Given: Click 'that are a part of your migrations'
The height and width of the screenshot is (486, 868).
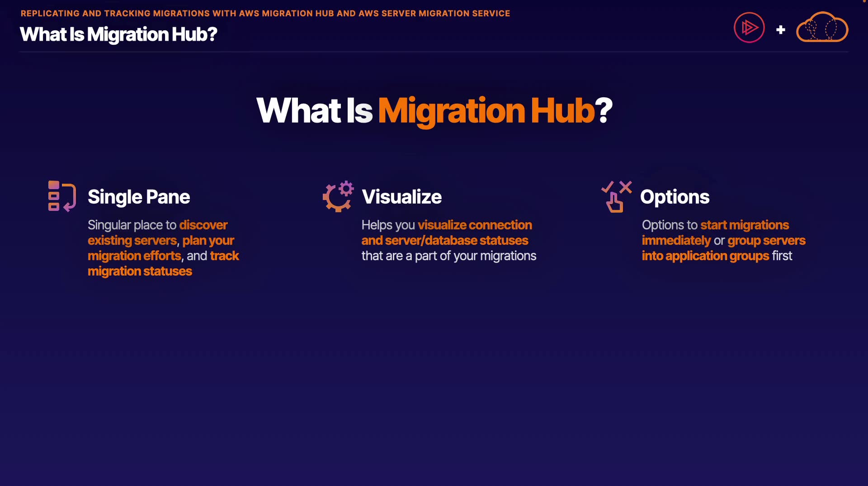Looking at the screenshot, I should tap(449, 256).
